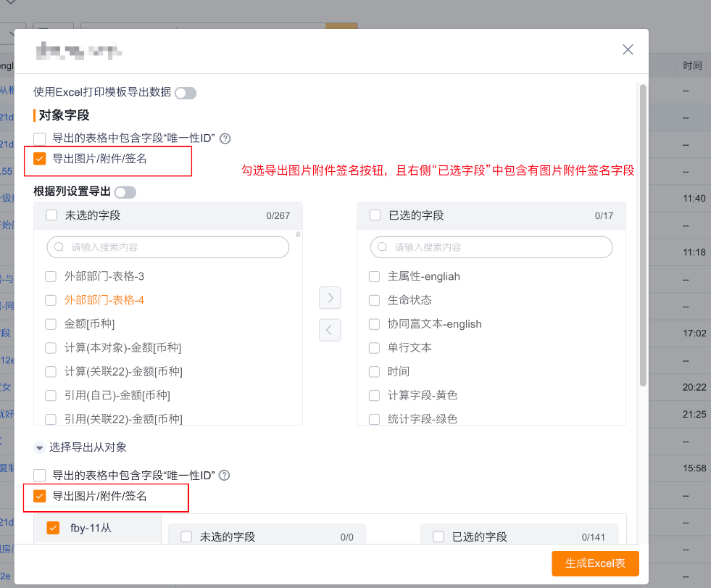The image size is (711, 588).
Task: Click the dialog vertical scrollbar
Action: click(x=643, y=235)
